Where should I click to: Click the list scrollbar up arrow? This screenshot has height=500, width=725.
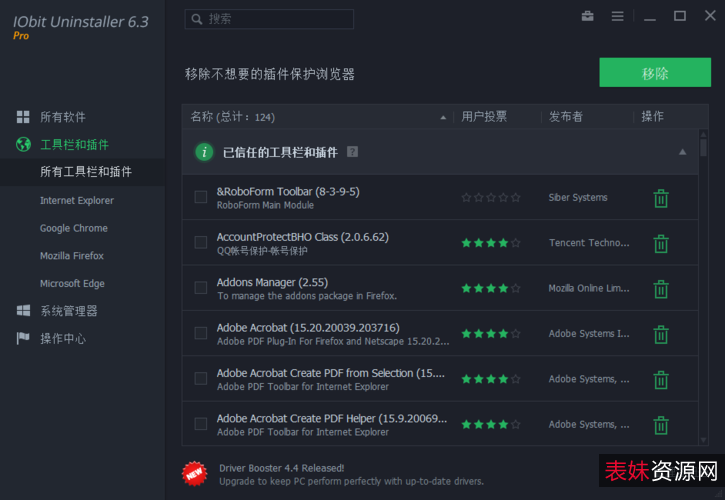pyautogui.click(x=703, y=135)
